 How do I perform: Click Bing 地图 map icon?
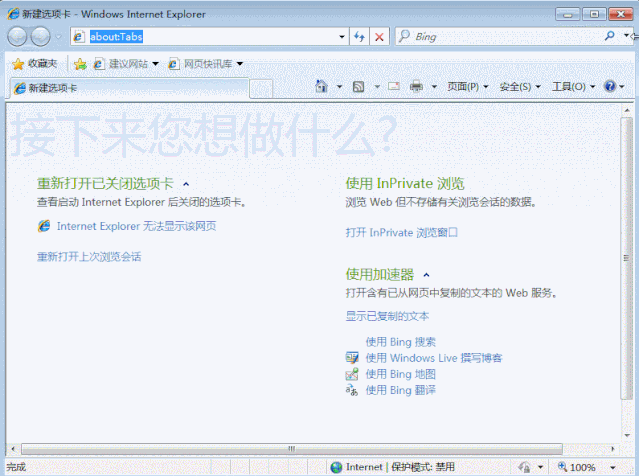(x=352, y=374)
